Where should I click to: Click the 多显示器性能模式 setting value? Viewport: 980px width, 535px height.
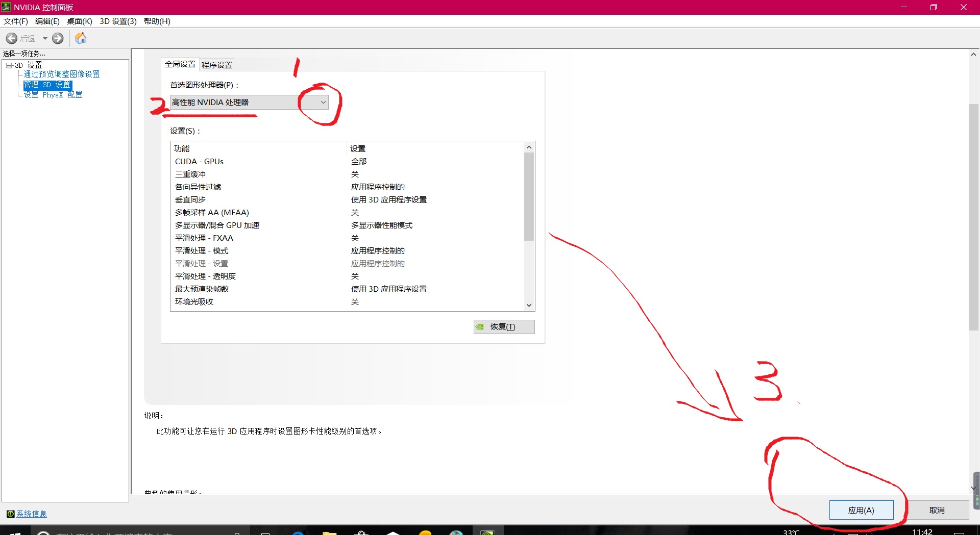point(382,225)
